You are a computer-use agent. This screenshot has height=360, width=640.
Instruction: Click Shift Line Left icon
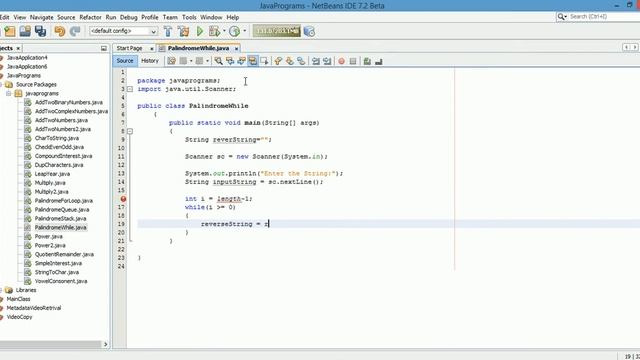tap(316, 61)
